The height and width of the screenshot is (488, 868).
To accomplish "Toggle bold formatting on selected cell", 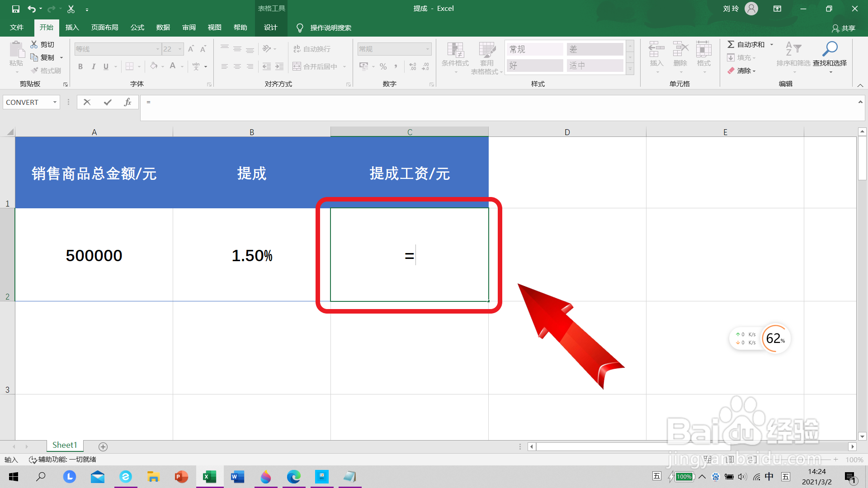I will (80, 66).
